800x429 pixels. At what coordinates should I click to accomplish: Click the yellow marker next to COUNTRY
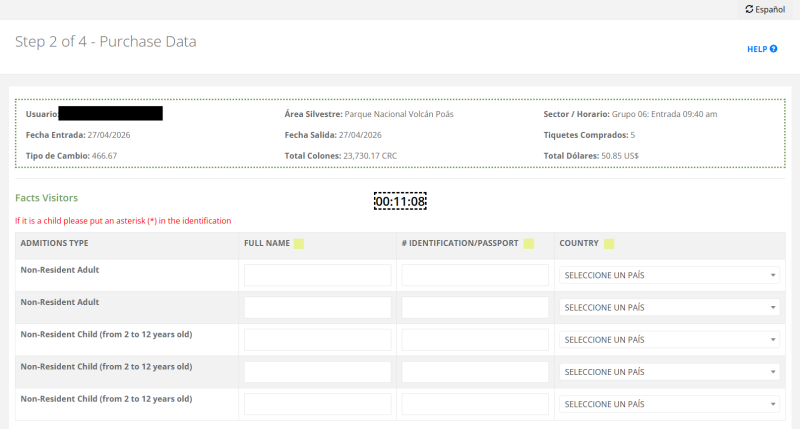[609, 244]
